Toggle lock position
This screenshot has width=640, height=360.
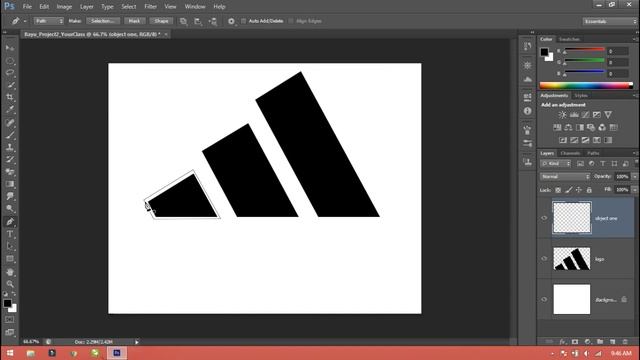coord(579,190)
